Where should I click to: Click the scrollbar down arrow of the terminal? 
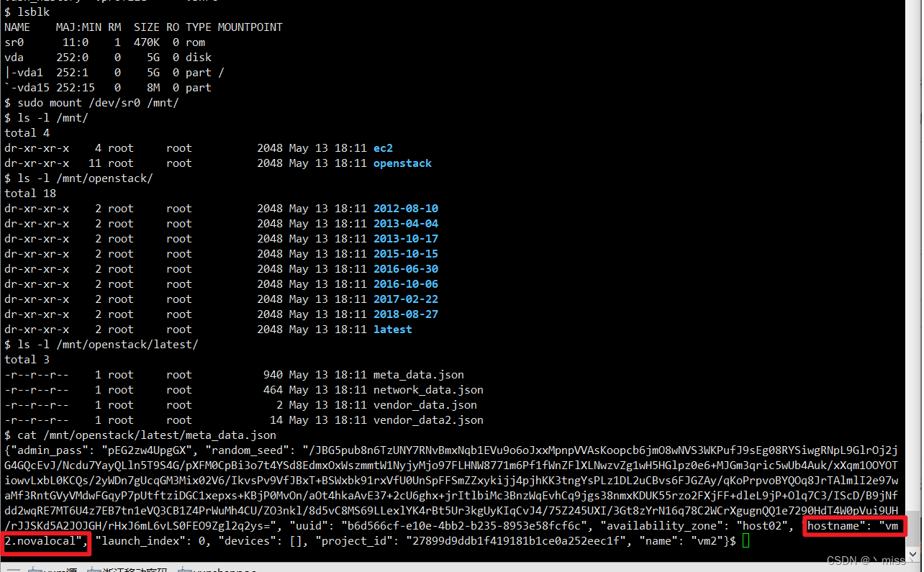[x=914, y=555]
